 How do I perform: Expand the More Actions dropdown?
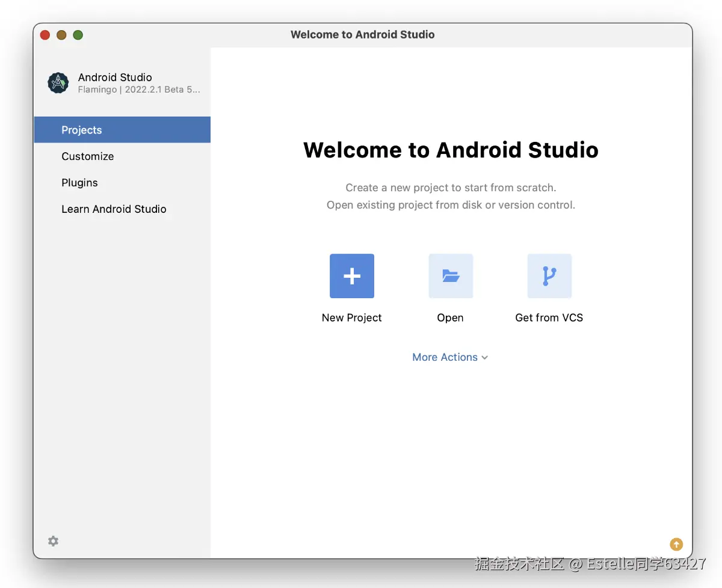tap(450, 357)
